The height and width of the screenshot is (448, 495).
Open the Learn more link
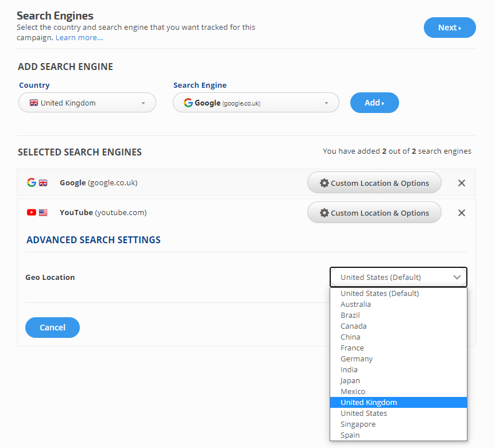pos(79,38)
